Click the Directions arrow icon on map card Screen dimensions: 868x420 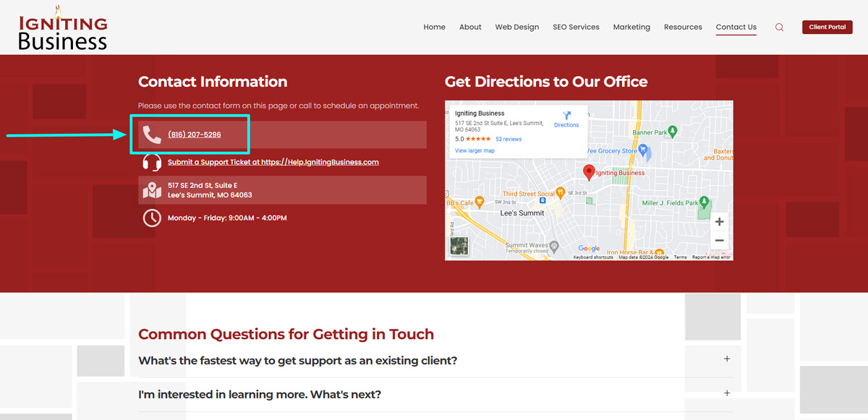tap(566, 116)
